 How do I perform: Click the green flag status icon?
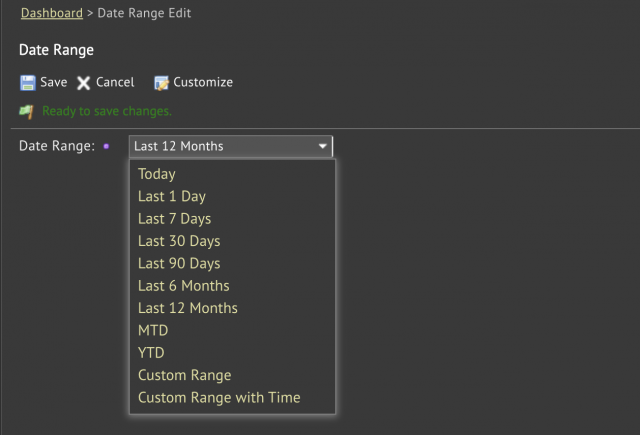pos(26,111)
